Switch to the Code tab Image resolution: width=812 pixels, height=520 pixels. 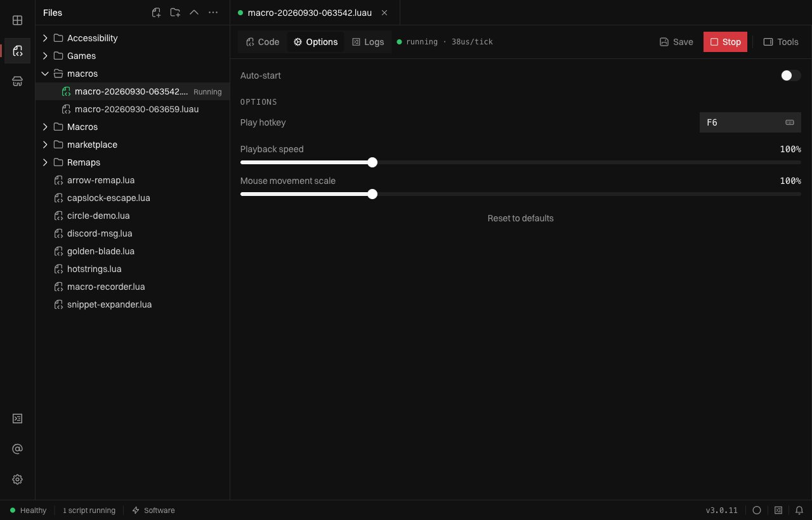click(263, 42)
